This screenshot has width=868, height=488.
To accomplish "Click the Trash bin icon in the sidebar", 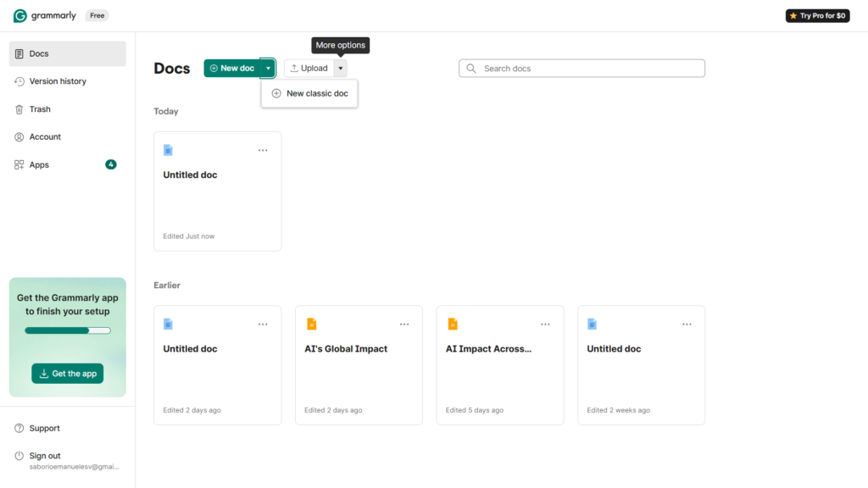I will (19, 109).
